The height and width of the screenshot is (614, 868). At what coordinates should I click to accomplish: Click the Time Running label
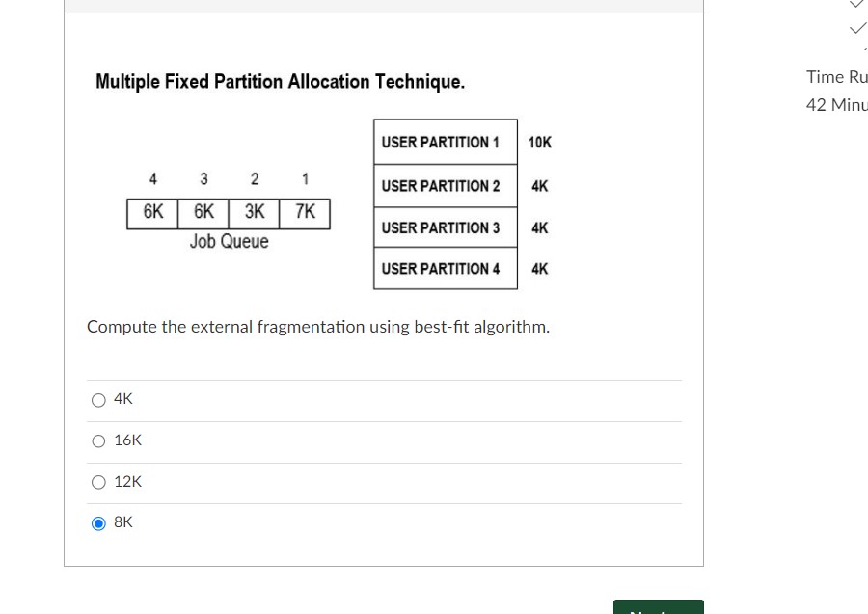point(836,77)
